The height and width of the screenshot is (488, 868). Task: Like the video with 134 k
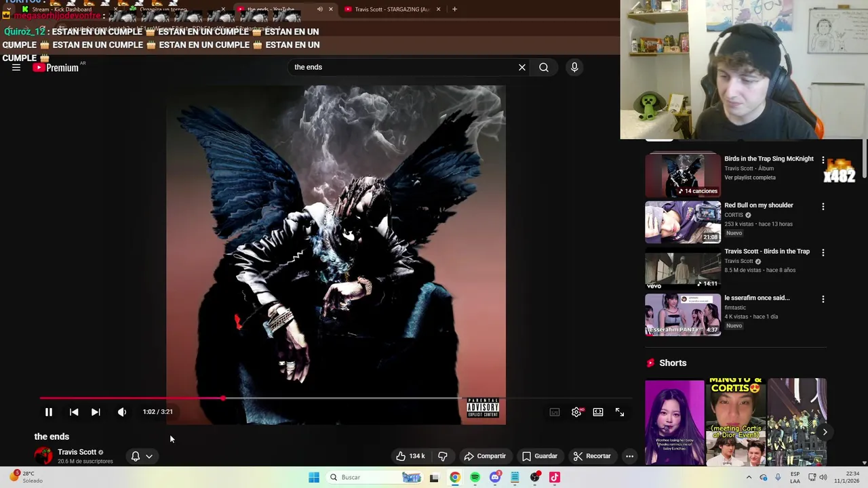(410, 456)
